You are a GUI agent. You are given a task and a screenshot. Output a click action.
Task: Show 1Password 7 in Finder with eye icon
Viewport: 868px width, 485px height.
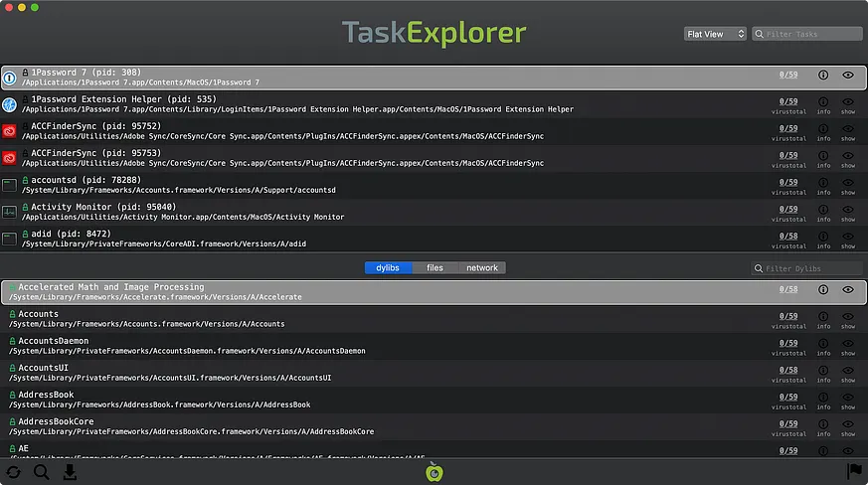point(848,75)
